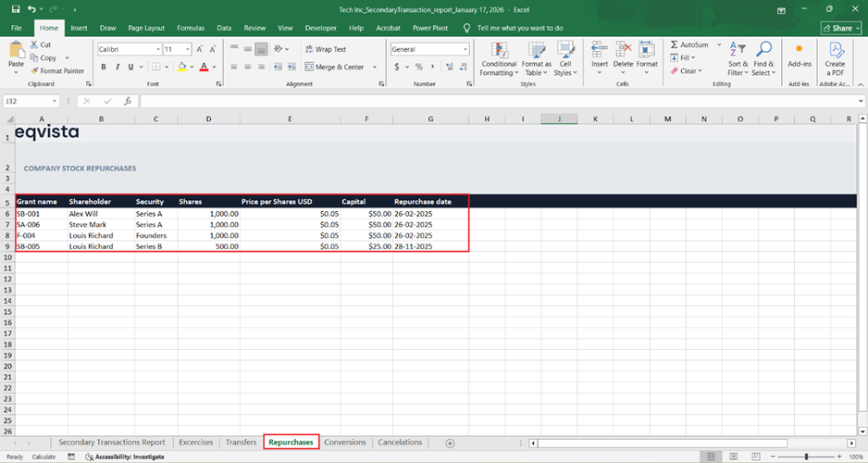Apply Bold formatting
The height and width of the screenshot is (463, 868).
tap(104, 67)
